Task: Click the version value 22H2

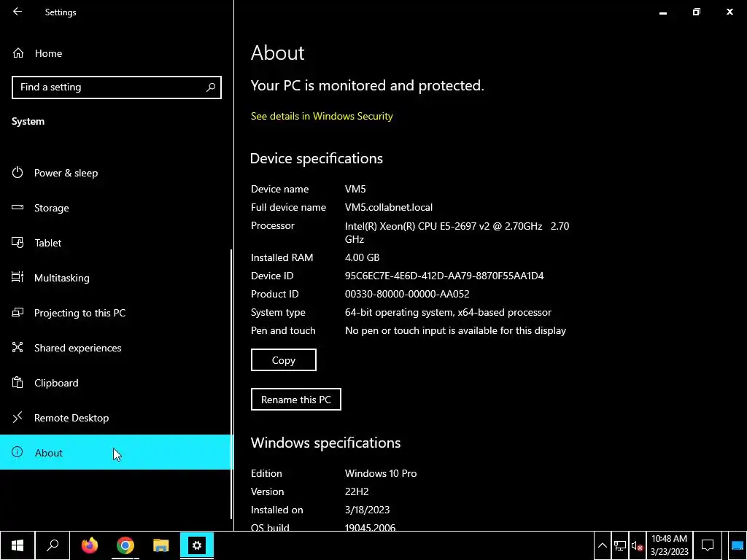Action: [357, 491]
